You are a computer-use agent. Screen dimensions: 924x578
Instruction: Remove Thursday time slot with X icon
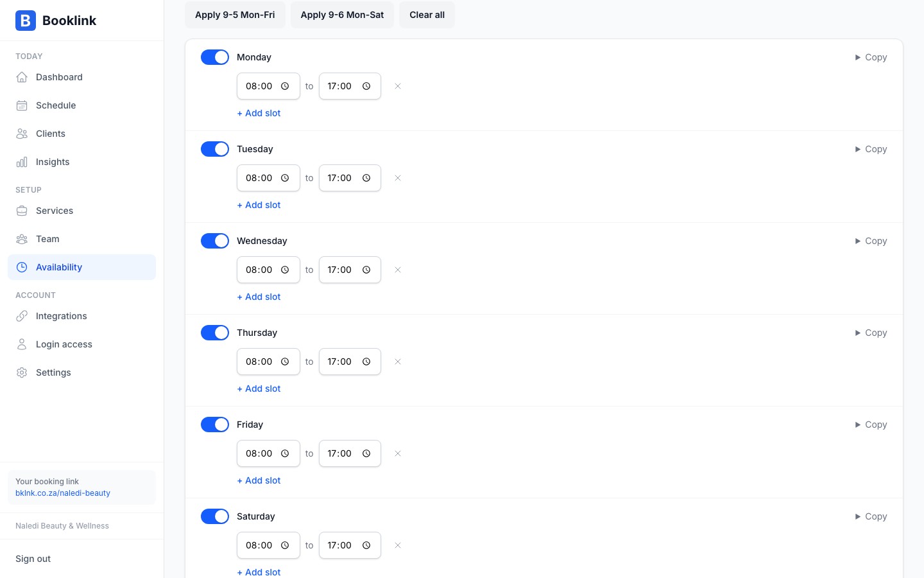click(398, 362)
